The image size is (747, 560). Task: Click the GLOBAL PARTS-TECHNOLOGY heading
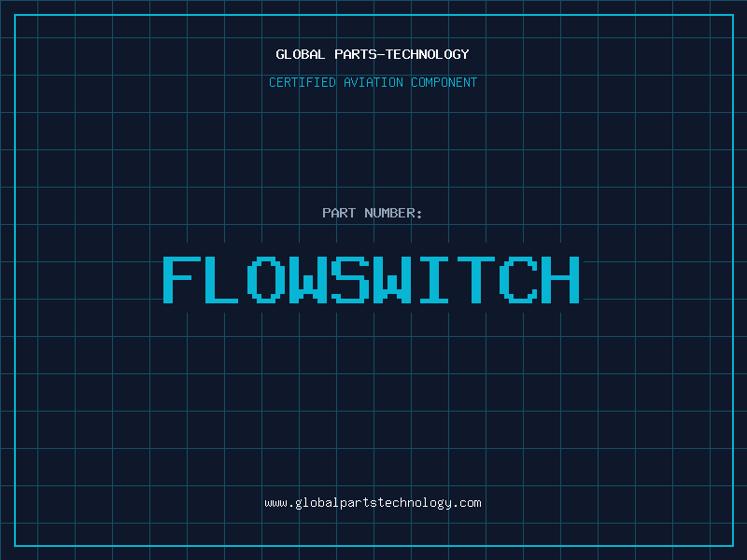click(373, 54)
